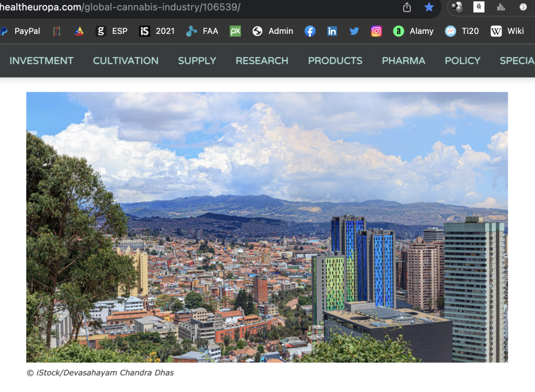Open the PHARMA menu
535x392 pixels.
click(403, 61)
